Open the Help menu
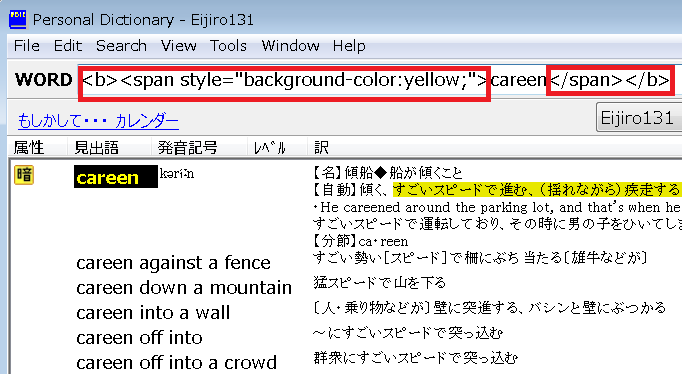The width and height of the screenshot is (682, 374). pos(349,46)
